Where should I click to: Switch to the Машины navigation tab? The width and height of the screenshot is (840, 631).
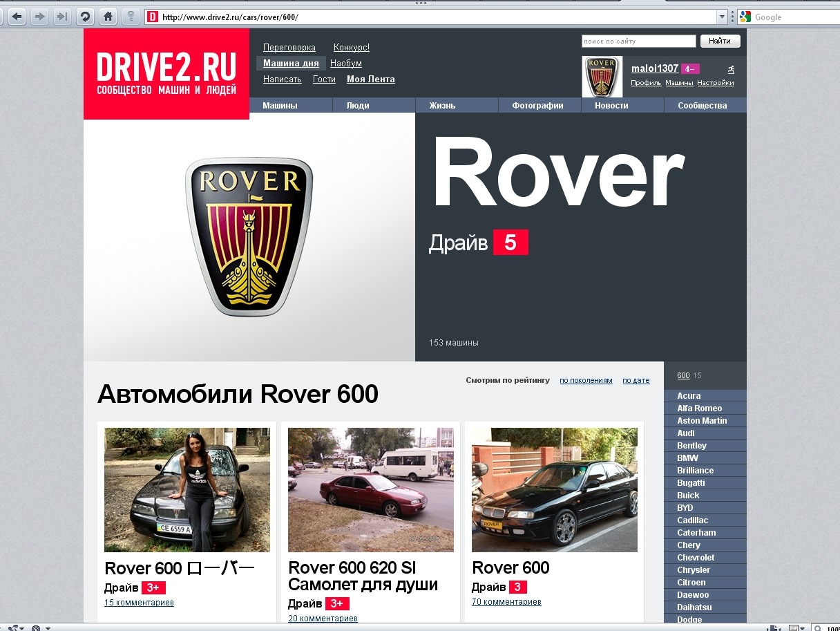[x=291, y=106]
